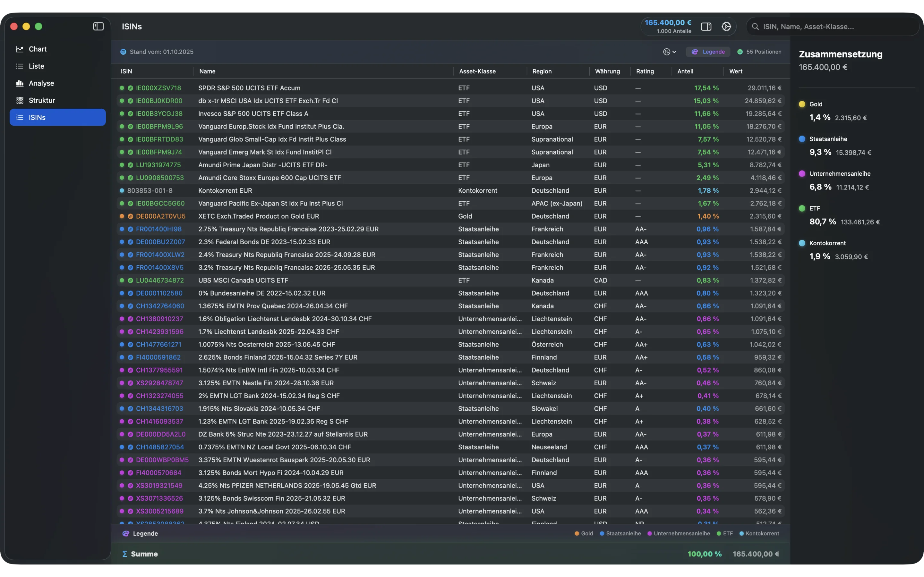The image size is (924, 577).
Task: Expand the ETF group in Zusammensetzung
Action: point(814,208)
